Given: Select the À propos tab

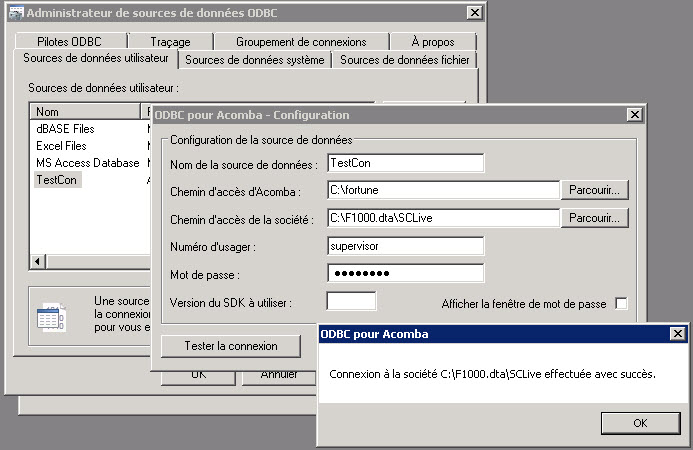Looking at the screenshot, I should [x=433, y=42].
